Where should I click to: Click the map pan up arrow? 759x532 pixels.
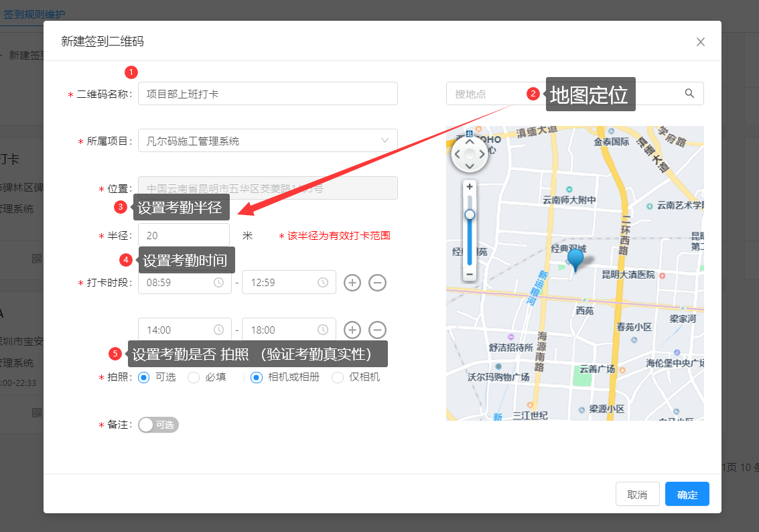pos(470,142)
